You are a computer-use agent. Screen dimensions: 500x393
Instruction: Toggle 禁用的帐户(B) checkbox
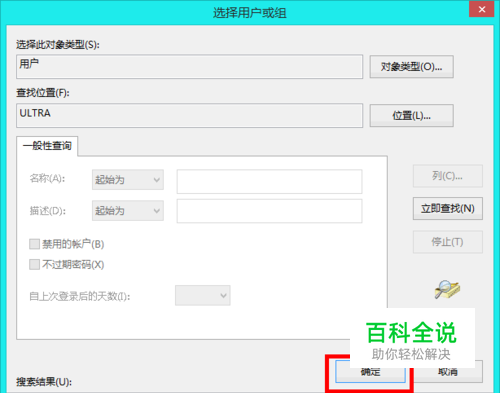pyautogui.click(x=34, y=244)
